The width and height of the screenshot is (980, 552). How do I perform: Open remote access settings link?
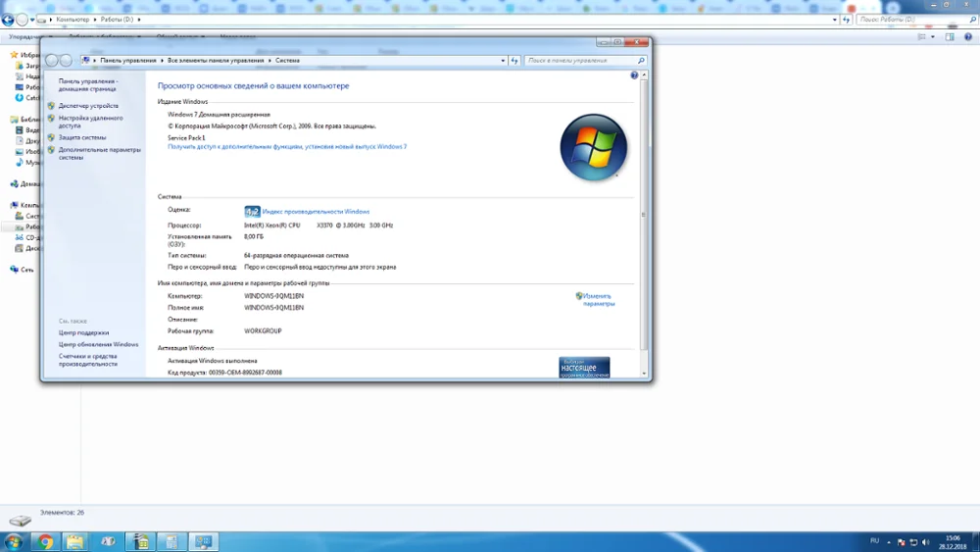coord(90,122)
